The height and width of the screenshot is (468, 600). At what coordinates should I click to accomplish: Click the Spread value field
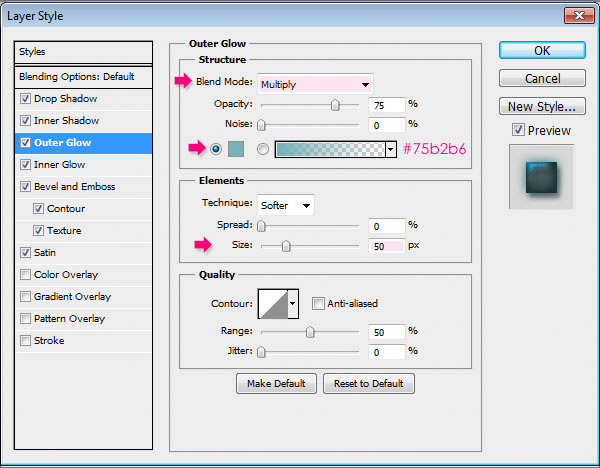(386, 226)
